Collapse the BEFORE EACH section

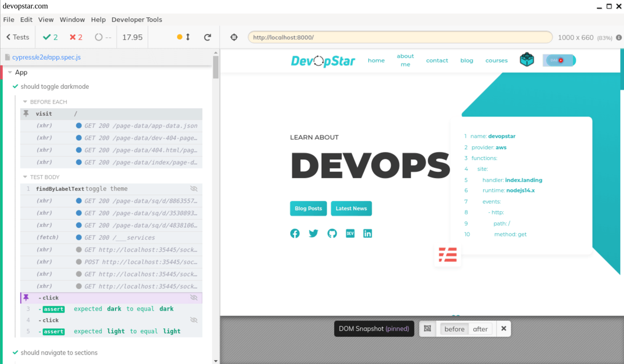[25, 101]
